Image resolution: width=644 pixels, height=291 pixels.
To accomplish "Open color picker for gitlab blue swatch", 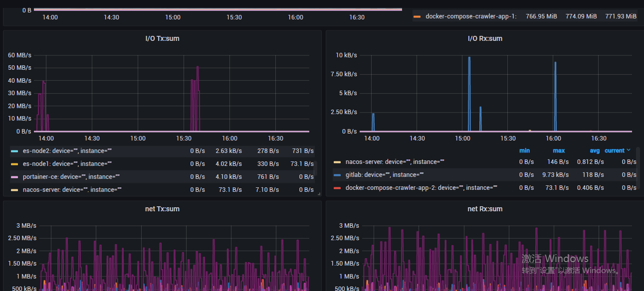I will (337, 175).
